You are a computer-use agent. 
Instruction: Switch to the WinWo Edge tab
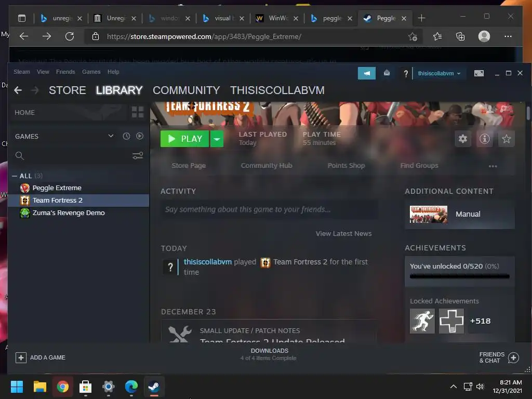coord(277,18)
